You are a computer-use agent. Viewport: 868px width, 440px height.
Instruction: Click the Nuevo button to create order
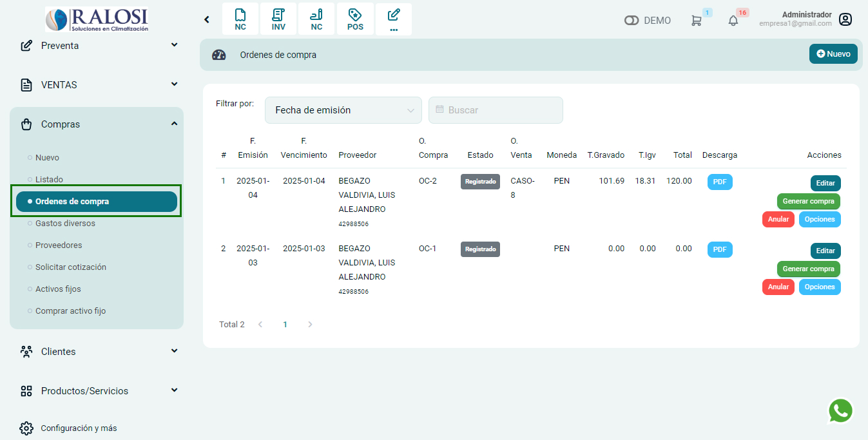(x=833, y=54)
